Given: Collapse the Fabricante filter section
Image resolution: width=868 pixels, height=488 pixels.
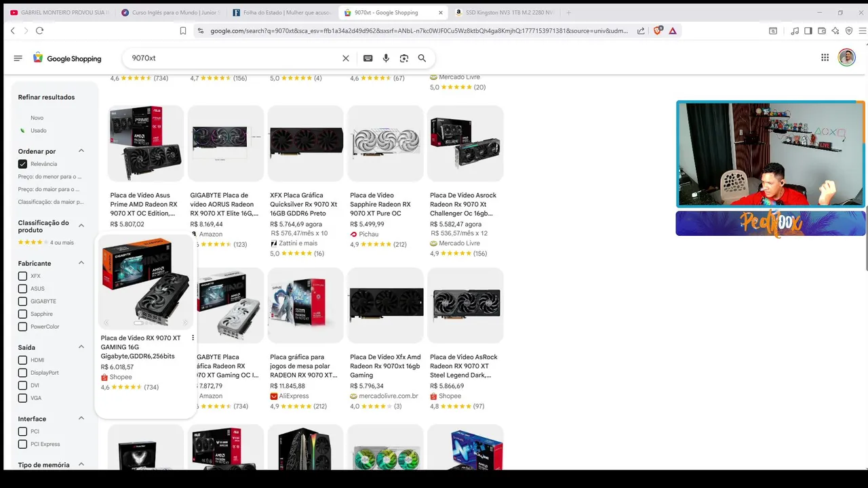Looking at the screenshot, I should pos(81,263).
